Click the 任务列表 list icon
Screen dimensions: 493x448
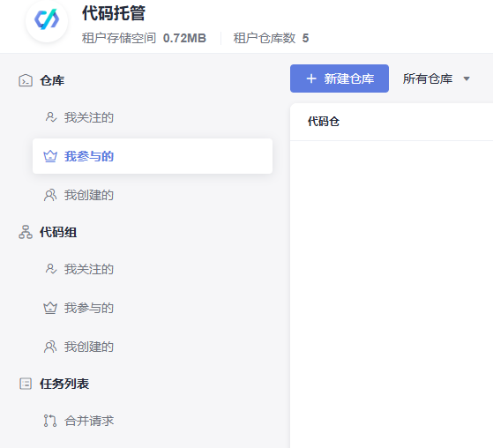tap(26, 384)
